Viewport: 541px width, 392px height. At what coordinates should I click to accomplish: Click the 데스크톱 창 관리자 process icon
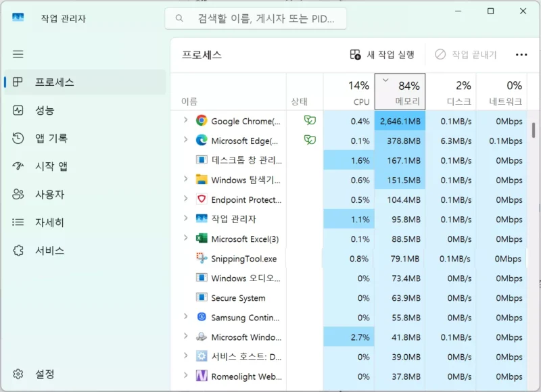(202, 160)
